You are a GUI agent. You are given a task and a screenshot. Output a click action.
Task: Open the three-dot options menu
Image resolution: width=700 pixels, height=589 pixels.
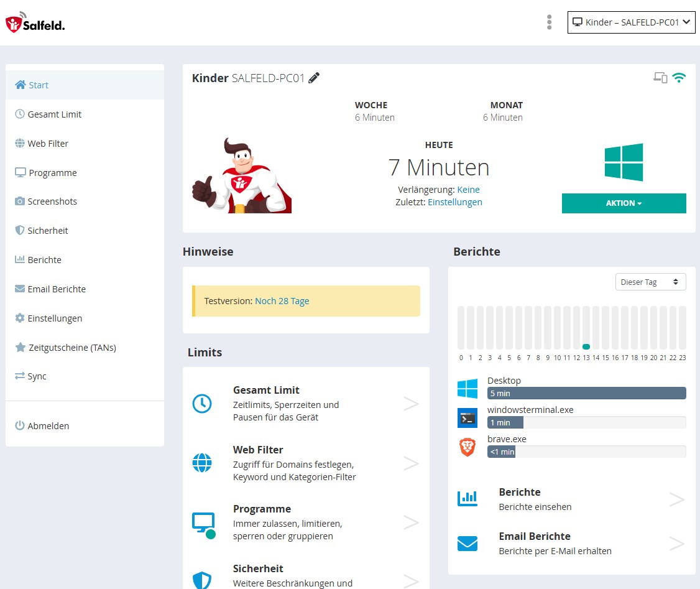pos(549,22)
